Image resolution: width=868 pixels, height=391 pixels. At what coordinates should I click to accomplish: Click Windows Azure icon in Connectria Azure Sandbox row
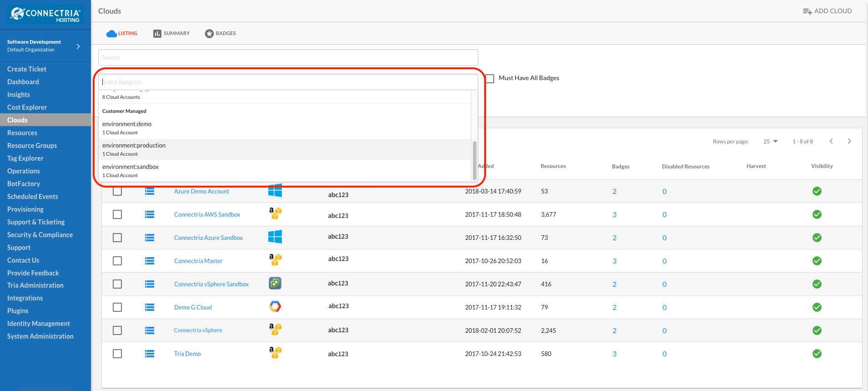click(275, 237)
